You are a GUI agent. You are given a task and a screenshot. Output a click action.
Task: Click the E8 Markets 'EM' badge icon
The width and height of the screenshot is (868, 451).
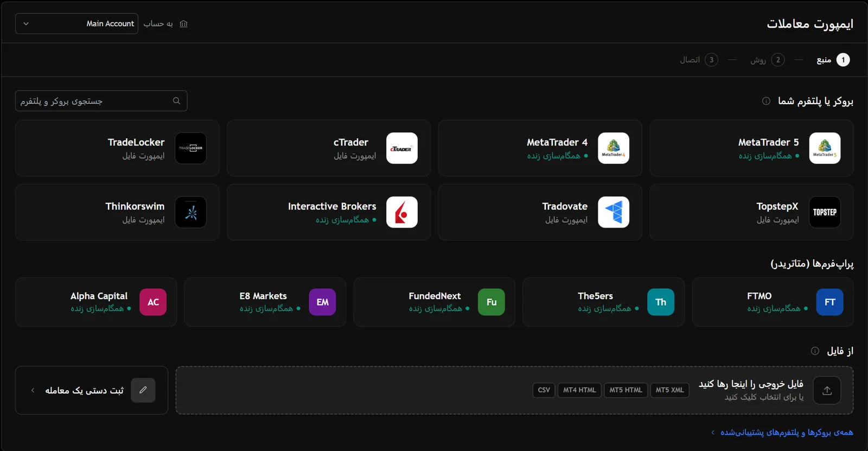point(322,302)
